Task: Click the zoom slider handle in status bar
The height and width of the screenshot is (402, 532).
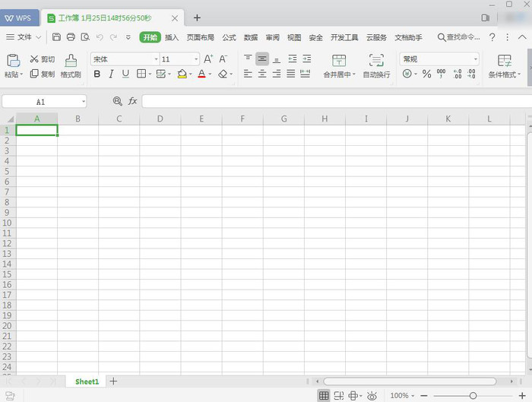Action: (x=473, y=396)
